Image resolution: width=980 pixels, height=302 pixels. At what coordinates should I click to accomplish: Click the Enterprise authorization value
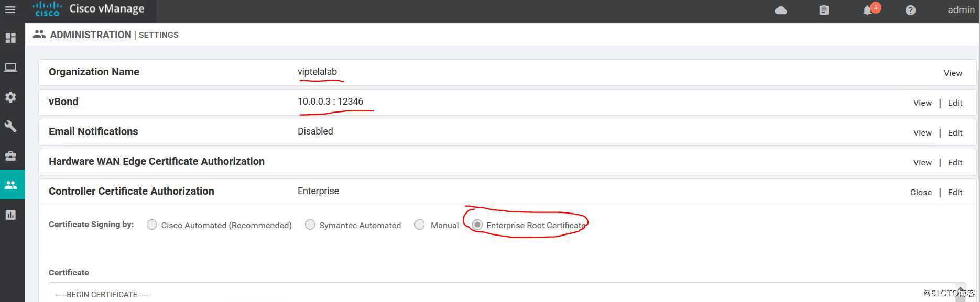pos(318,191)
